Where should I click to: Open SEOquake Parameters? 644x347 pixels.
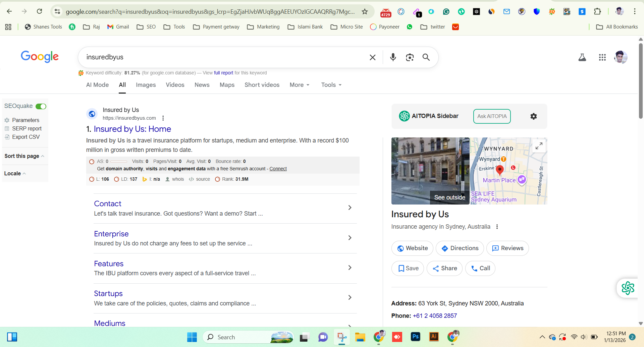25,120
